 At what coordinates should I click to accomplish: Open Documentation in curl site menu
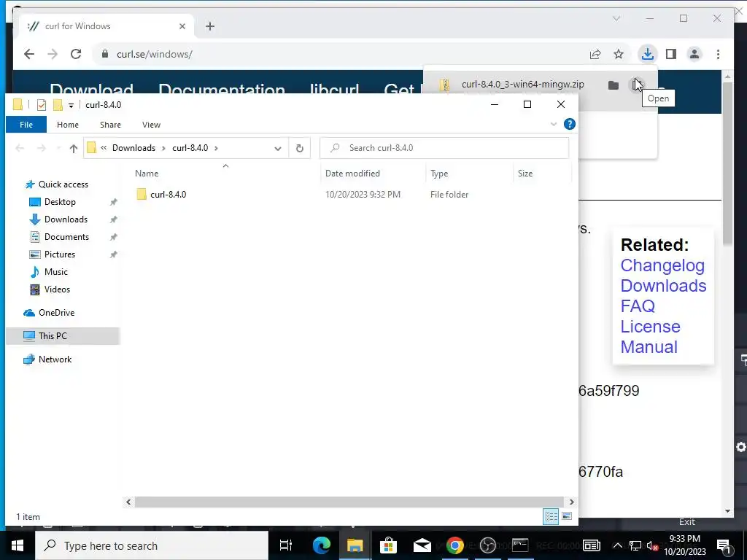pos(222,88)
